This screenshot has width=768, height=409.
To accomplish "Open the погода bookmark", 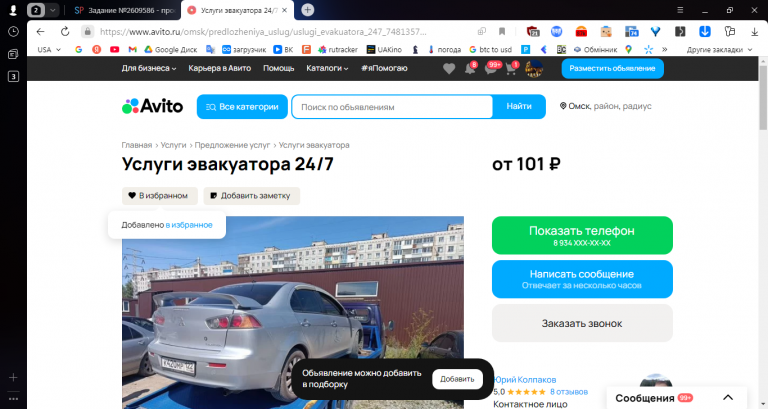I will click(444, 49).
